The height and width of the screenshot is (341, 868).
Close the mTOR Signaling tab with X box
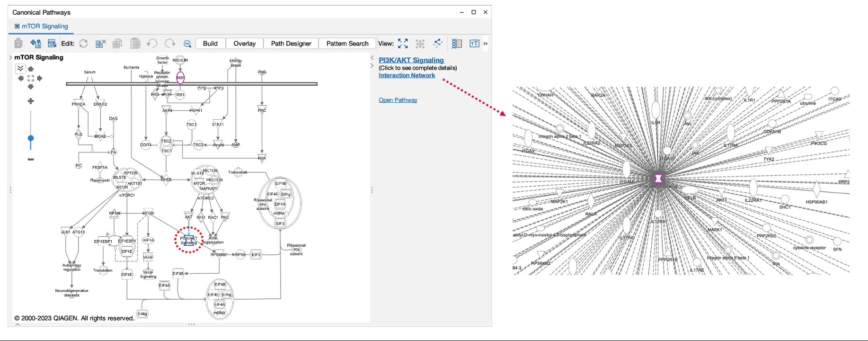point(17,27)
